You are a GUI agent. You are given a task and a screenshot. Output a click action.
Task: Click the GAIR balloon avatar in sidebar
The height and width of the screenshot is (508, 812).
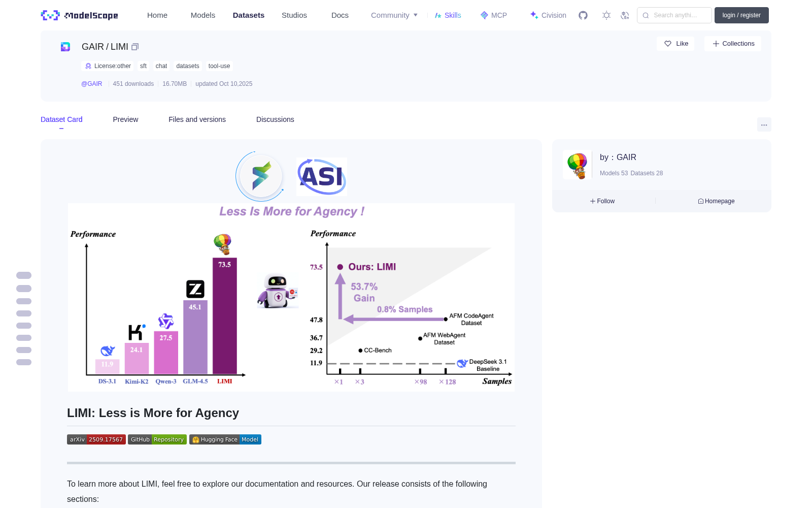577,165
